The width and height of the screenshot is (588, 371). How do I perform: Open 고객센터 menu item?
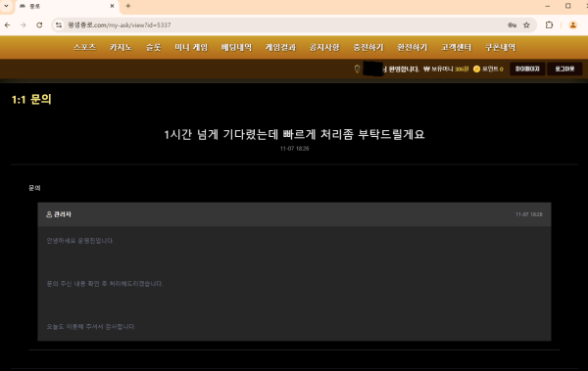456,47
